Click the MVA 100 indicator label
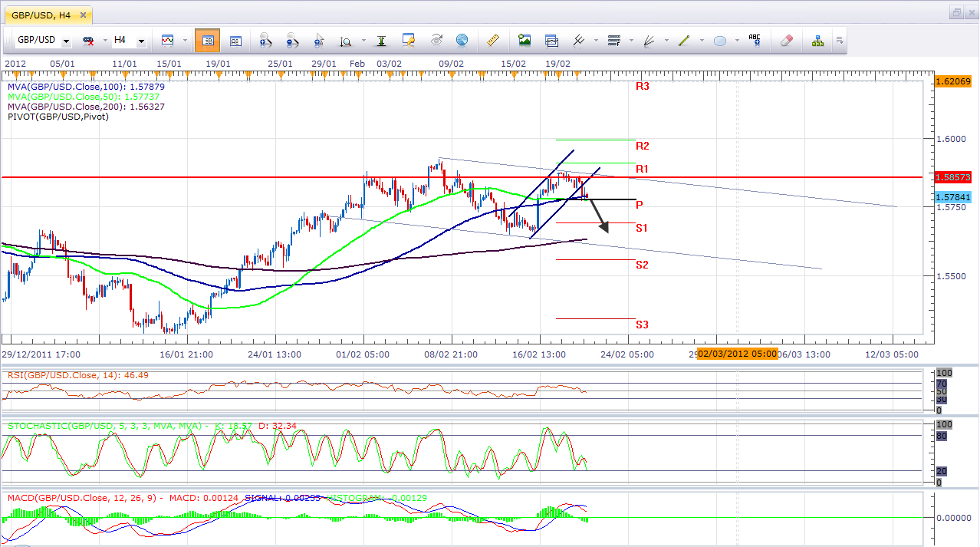Image resolution: width=980 pixels, height=547 pixels. point(86,87)
